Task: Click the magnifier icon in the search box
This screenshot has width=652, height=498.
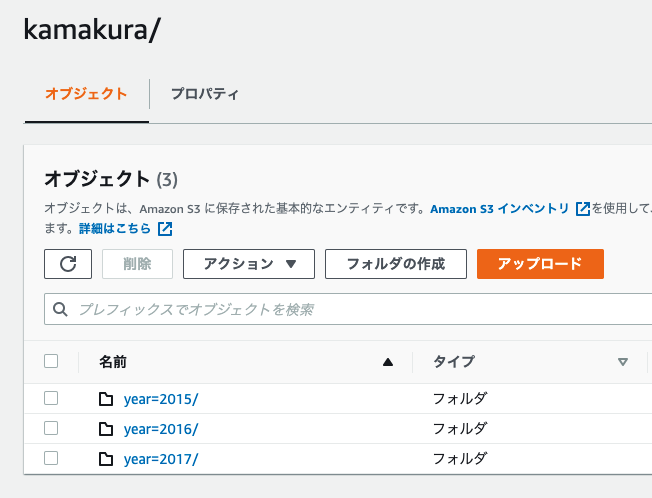Action: (x=60, y=309)
